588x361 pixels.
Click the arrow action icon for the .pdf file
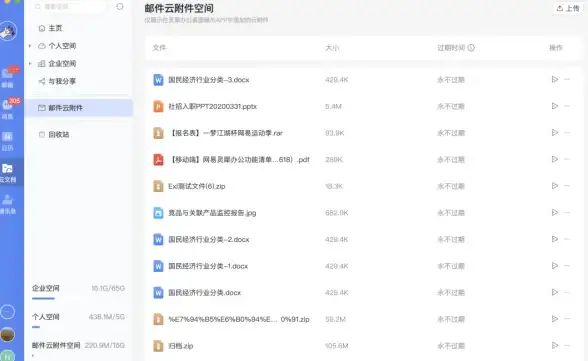coord(555,159)
